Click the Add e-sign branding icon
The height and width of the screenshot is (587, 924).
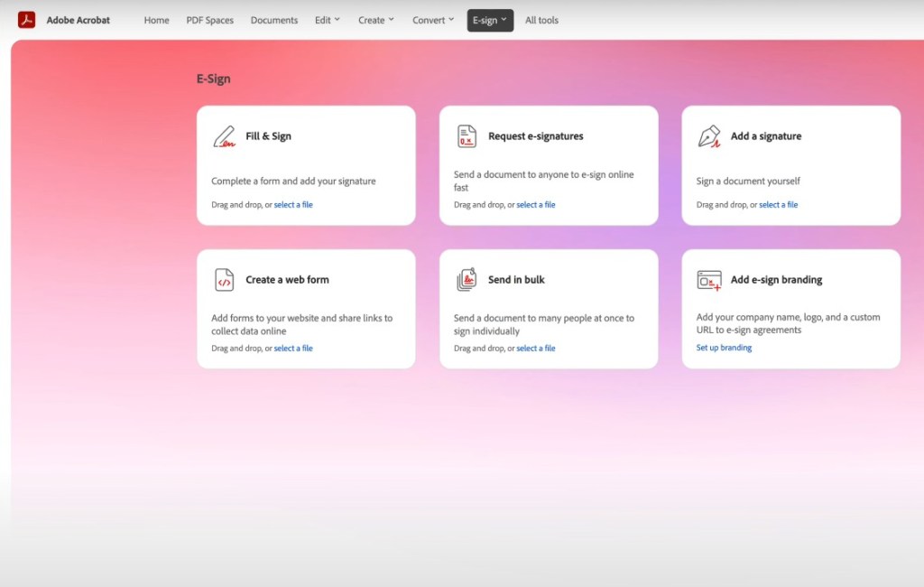click(x=709, y=280)
